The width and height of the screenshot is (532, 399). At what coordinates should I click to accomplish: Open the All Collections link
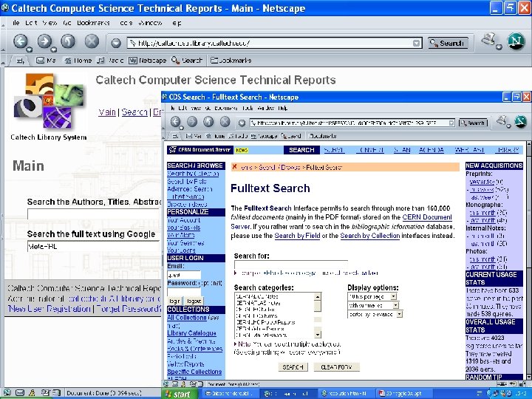point(187,318)
